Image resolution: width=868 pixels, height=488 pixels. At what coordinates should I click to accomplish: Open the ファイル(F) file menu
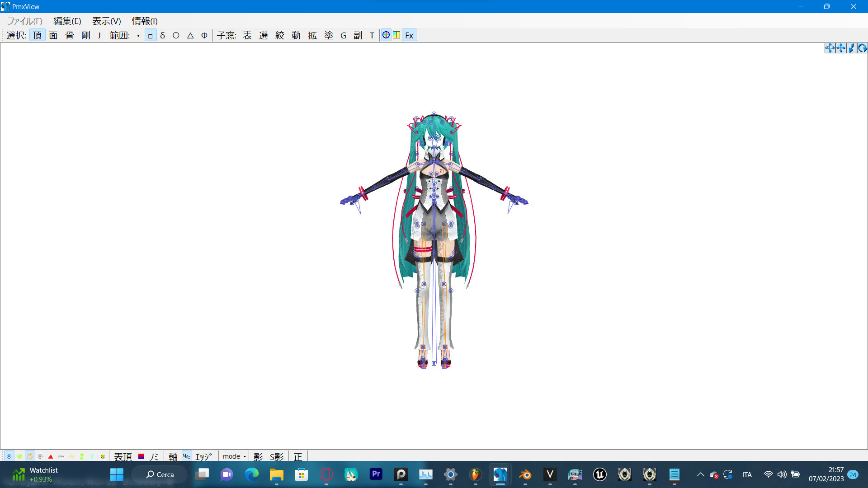(24, 21)
